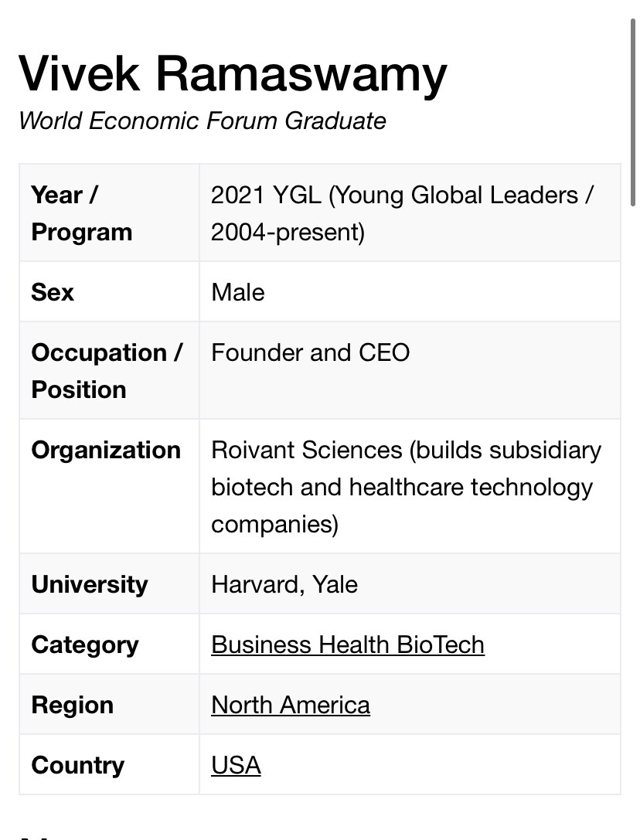Click the Organization row label
The width and height of the screenshot is (640, 840).
point(106,450)
